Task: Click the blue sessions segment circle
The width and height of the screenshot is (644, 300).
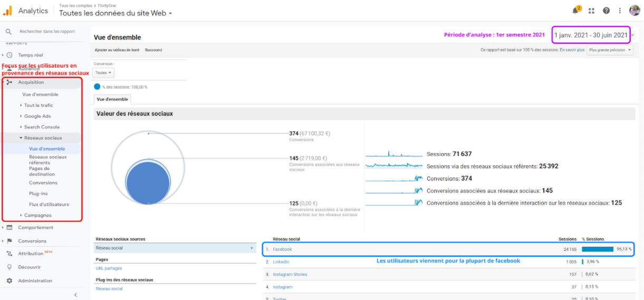Action: tap(97, 87)
